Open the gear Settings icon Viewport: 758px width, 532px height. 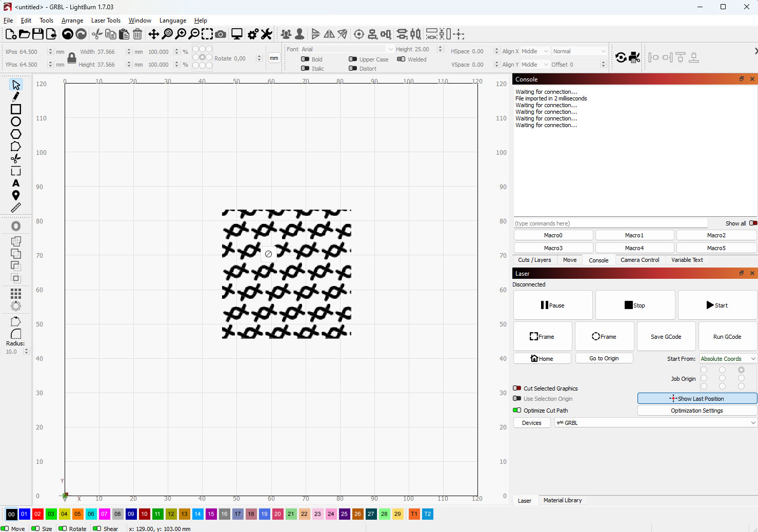pos(253,34)
